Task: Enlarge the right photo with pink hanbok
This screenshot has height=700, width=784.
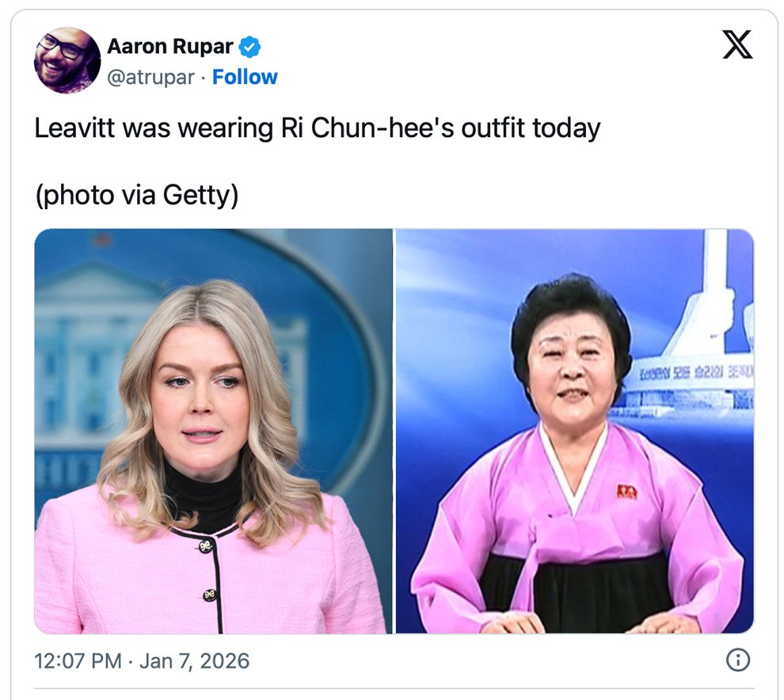Action: pos(574,432)
